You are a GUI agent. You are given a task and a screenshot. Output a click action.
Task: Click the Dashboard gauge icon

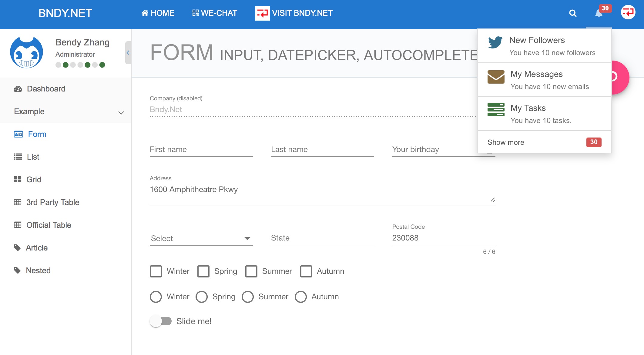[x=18, y=89]
